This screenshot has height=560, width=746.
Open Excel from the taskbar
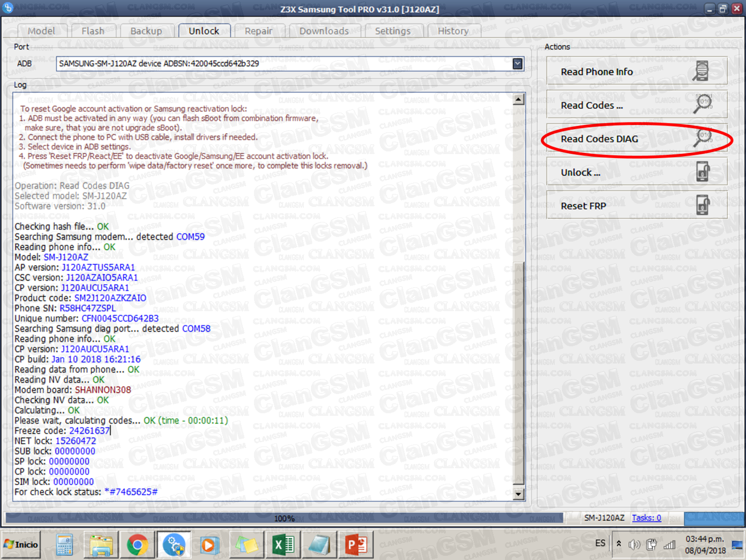(x=283, y=545)
